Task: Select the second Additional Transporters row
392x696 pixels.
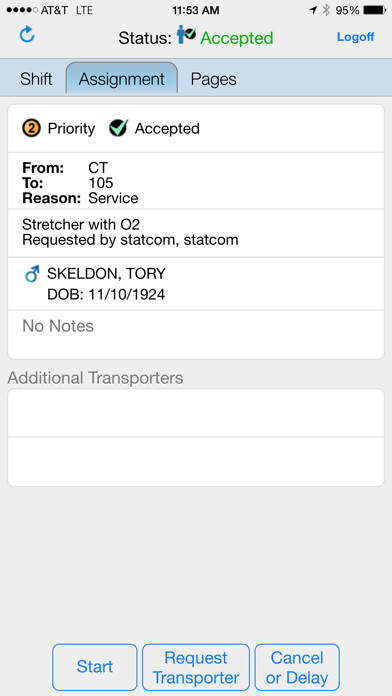Action: (x=196, y=462)
